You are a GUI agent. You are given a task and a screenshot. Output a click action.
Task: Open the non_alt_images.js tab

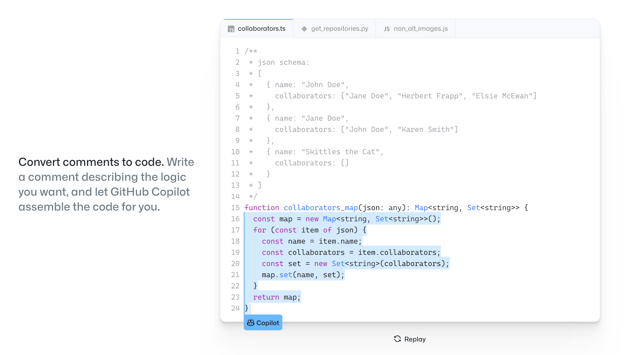[416, 29]
